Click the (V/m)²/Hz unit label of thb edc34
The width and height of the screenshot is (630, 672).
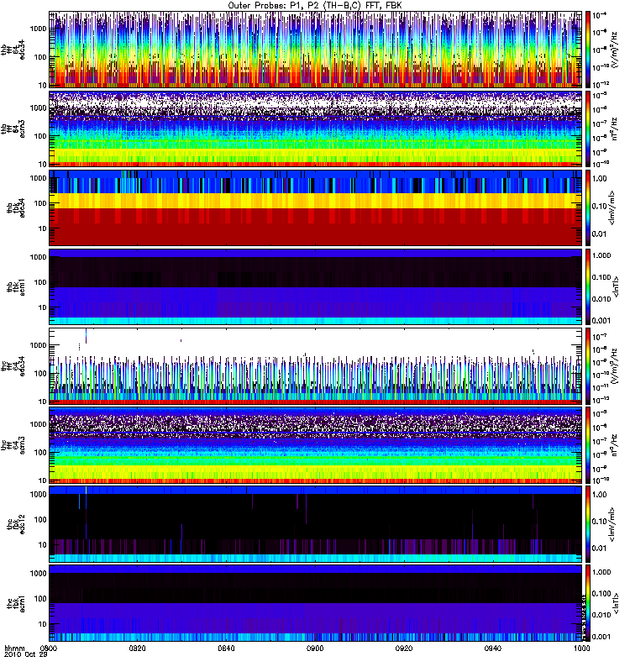[616, 50]
